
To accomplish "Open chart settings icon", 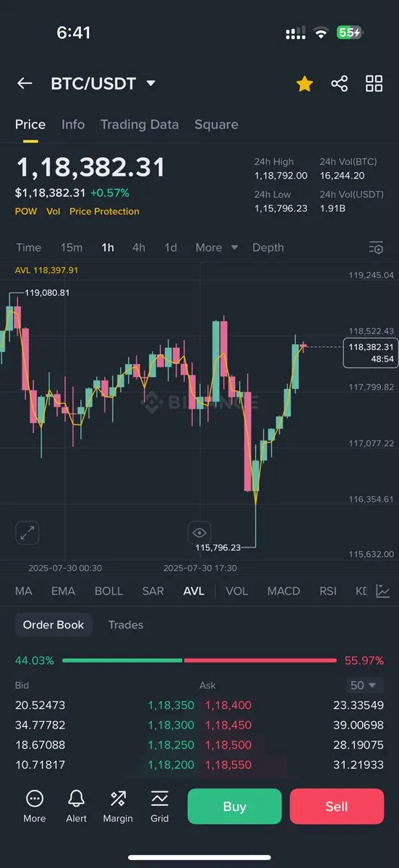I will [x=375, y=247].
